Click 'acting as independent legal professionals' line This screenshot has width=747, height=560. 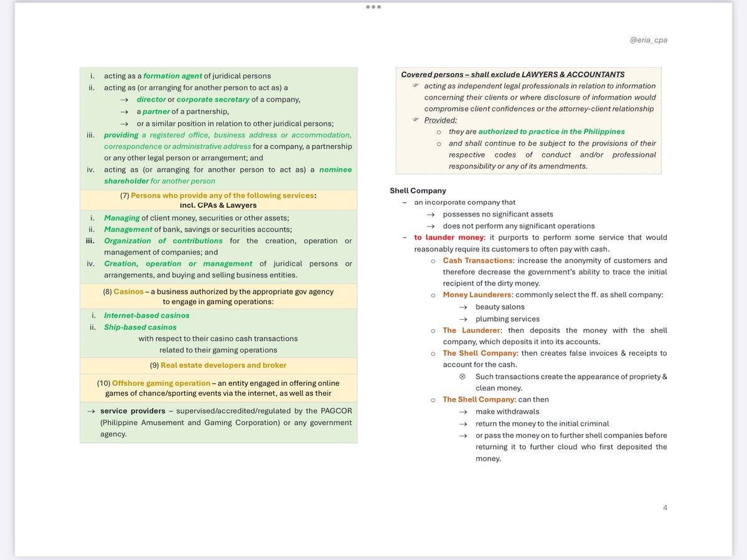coord(540,86)
